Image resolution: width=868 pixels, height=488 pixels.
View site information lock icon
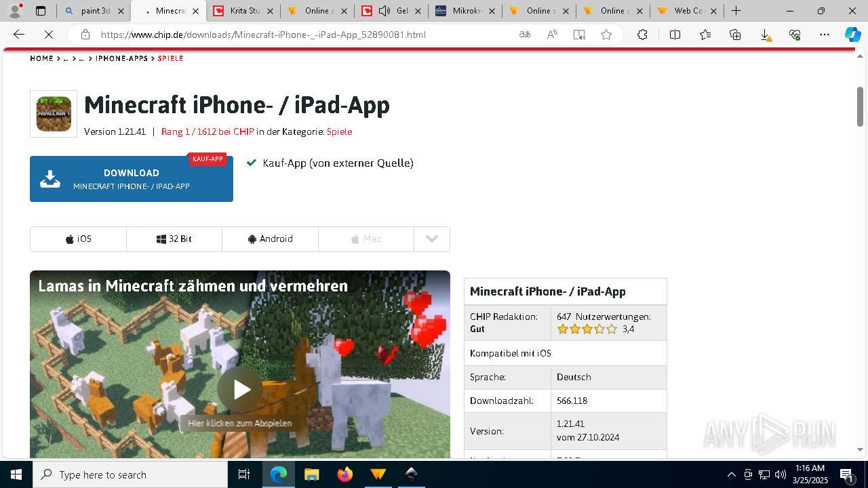tap(85, 35)
